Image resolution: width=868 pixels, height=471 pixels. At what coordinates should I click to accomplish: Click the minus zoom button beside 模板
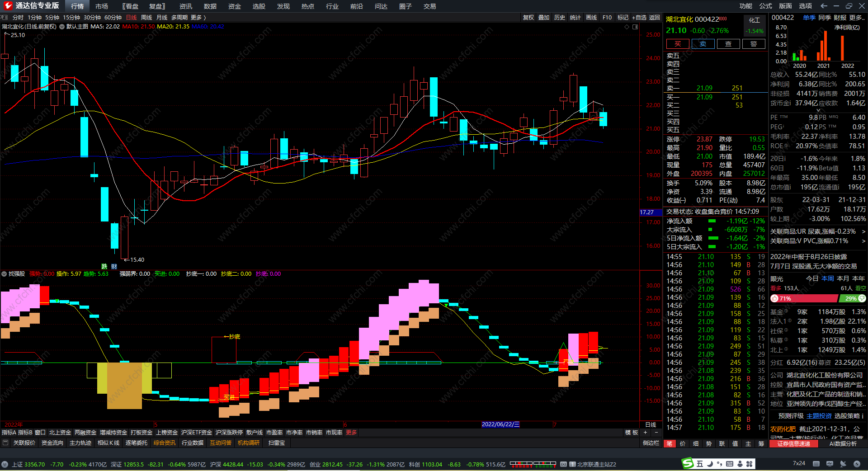pyautogui.click(x=656, y=433)
